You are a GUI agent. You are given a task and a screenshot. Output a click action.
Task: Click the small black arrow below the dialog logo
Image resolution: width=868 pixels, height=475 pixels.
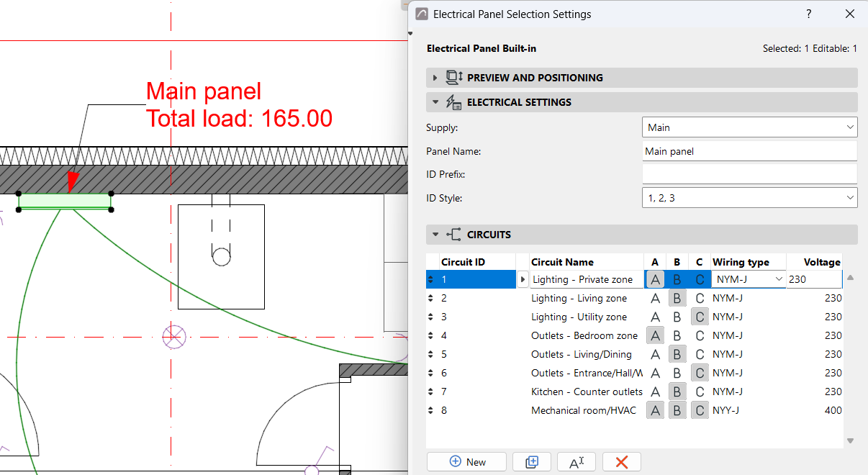[x=410, y=33]
